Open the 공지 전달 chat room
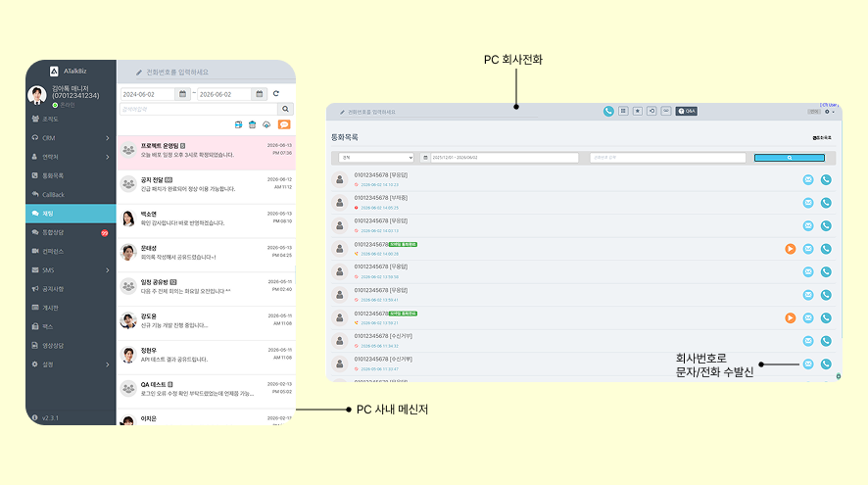 point(206,187)
